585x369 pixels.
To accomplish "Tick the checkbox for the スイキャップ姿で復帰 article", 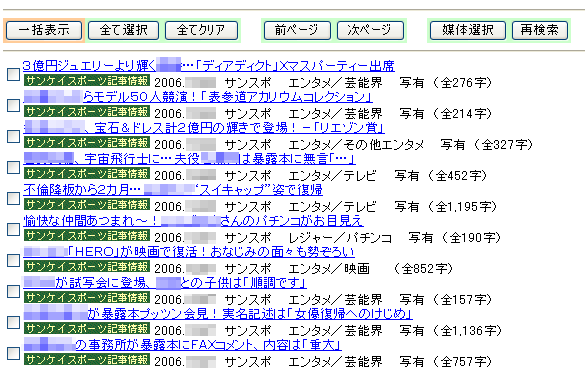I will coord(13,198).
